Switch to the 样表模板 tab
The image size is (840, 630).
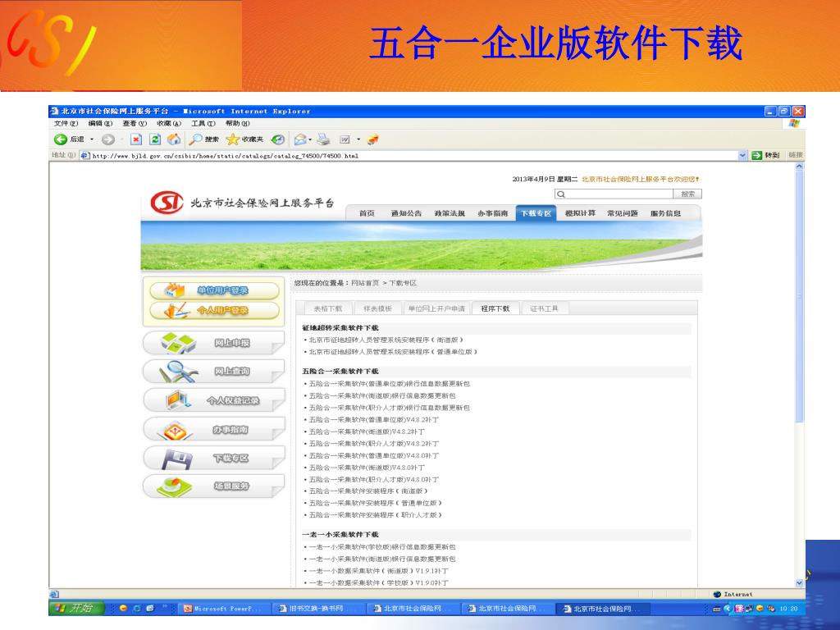tap(377, 308)
